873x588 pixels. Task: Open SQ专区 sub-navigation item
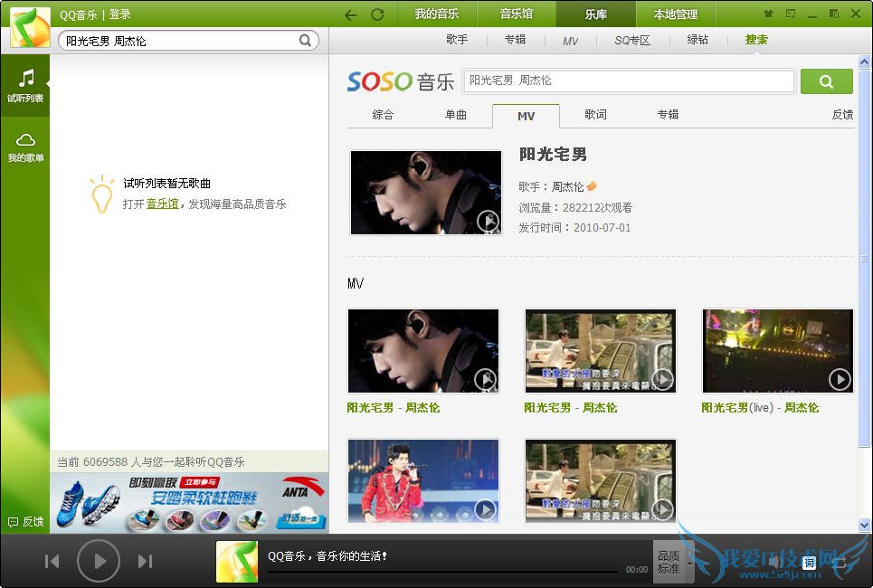pyautogui.click(x=632, y=40)
